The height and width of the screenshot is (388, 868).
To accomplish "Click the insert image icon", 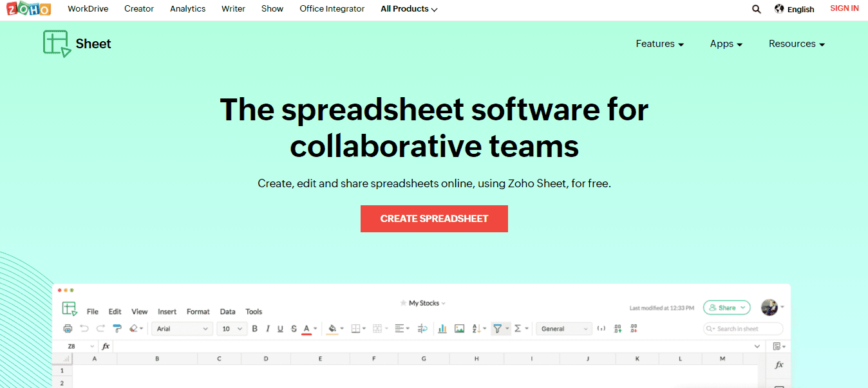I will point(459,329).
